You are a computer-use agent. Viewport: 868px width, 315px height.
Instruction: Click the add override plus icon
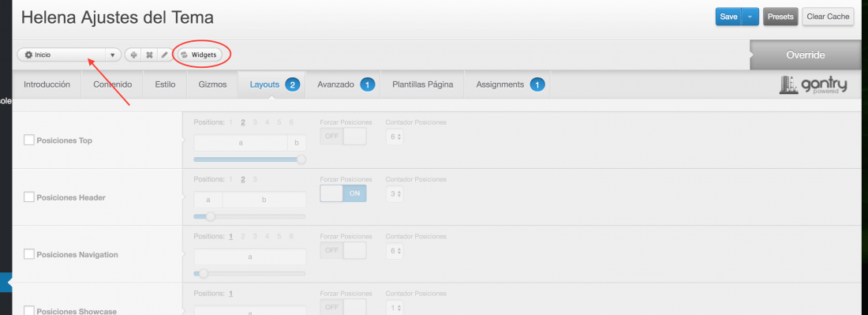point(133,54)
